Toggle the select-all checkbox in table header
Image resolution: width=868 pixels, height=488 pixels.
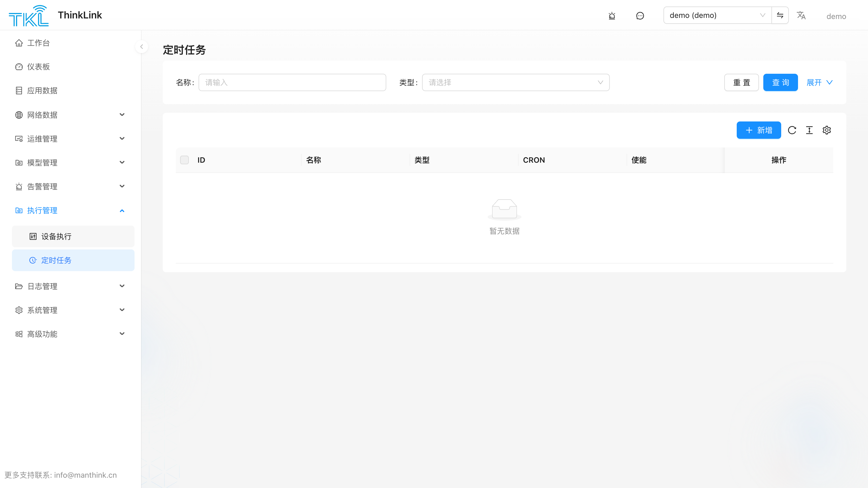click(185, 160)
